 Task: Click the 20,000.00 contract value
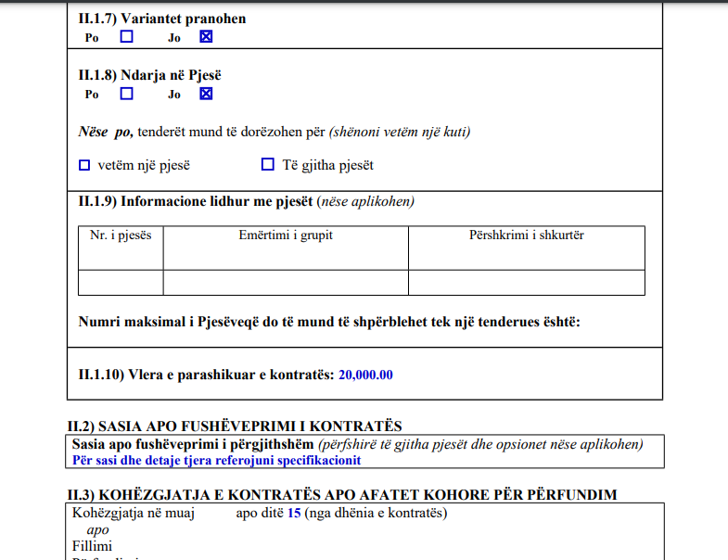coord(365,375)
